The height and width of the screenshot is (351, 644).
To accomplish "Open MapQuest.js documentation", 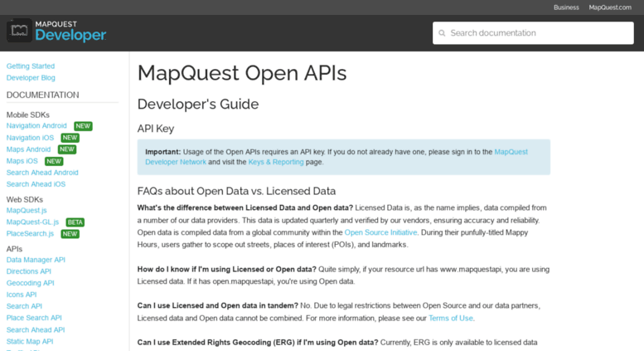I will (x=27, y=211).
